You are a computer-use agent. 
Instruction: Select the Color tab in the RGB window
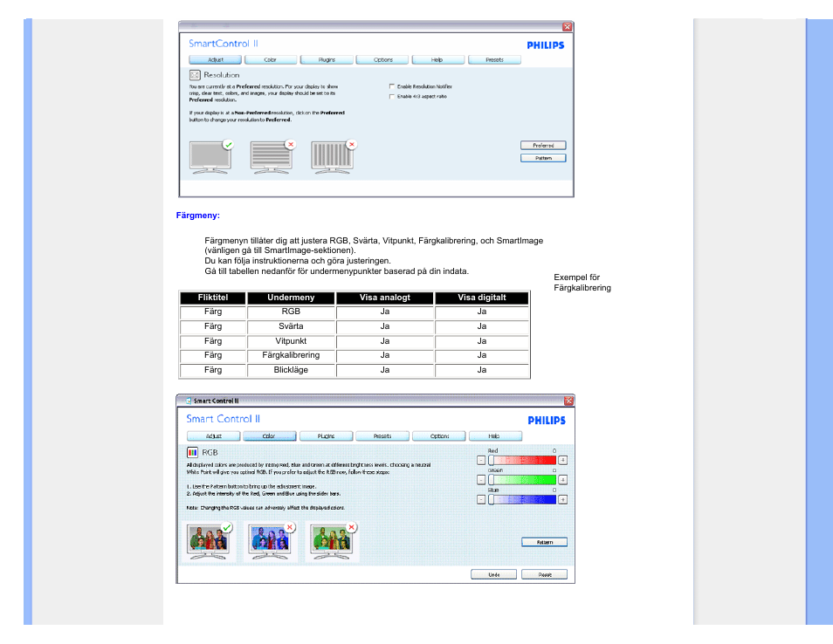tap(269, 436)
